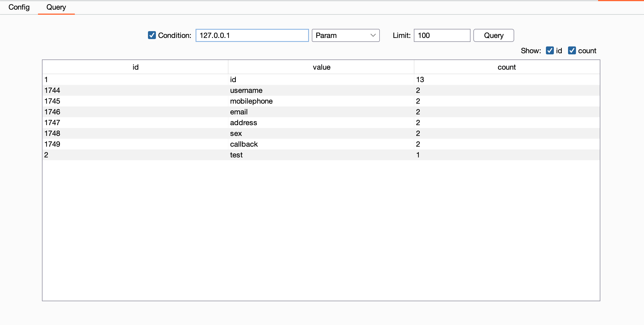The height and width of the screenshot is (325, 644).
Task: Focus the Condition text field
Action: [252, 35]
